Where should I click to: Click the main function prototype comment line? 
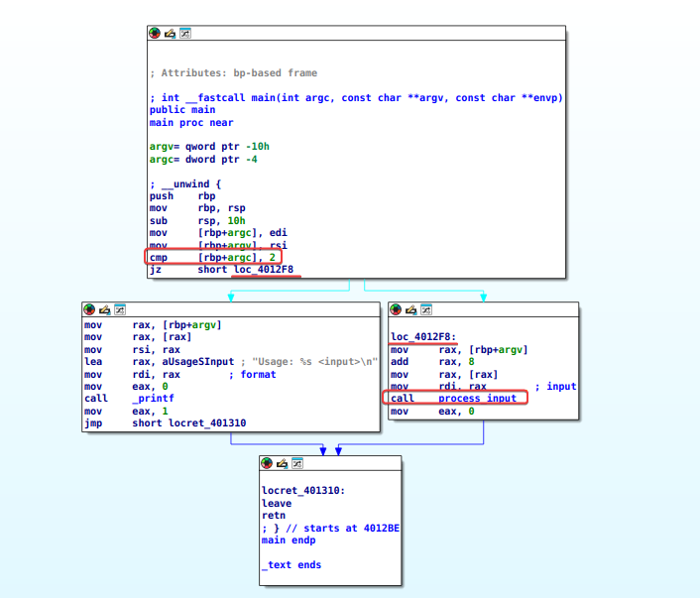point(356,98)
